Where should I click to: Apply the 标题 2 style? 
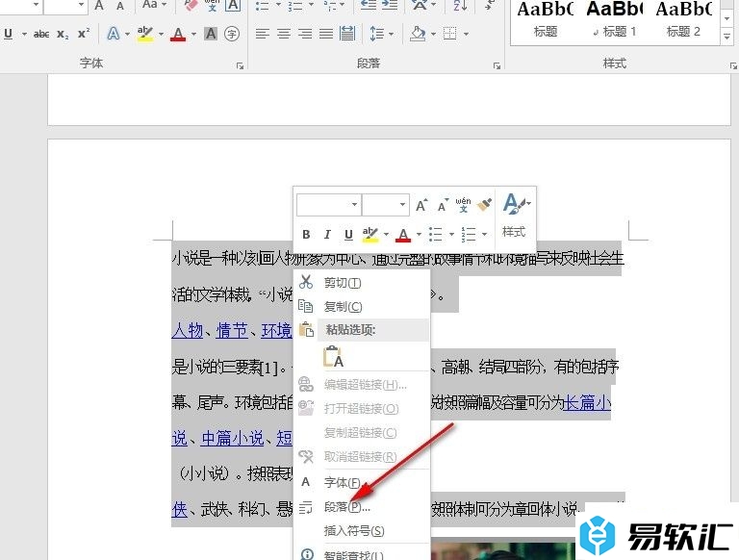pos(683,20)
